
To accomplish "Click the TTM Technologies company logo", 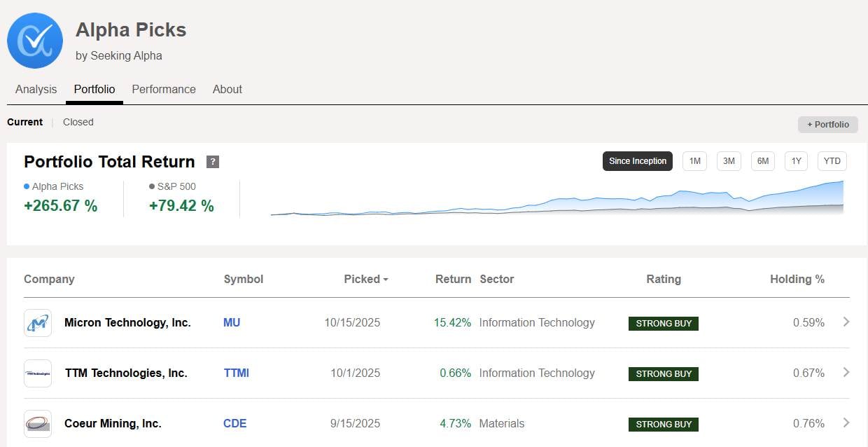I will [38, 373].
